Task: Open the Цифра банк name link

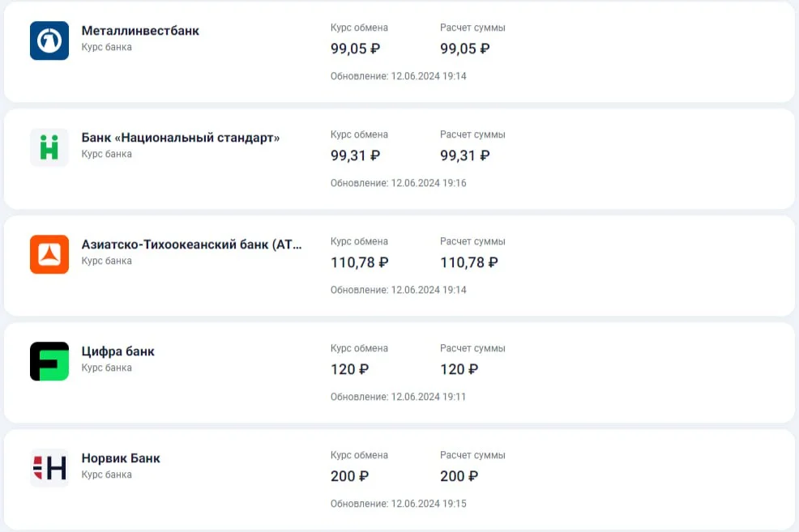Action: click(118, 351)
